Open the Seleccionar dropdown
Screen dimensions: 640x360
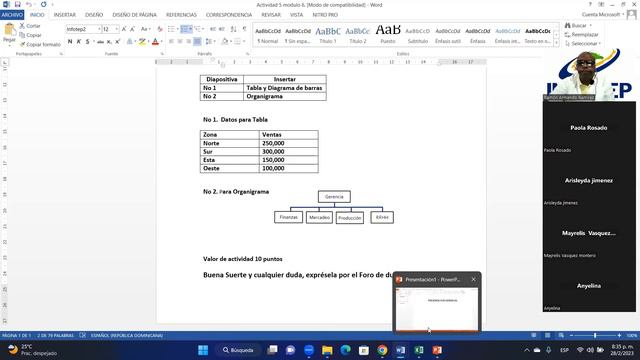click(583, 44)
